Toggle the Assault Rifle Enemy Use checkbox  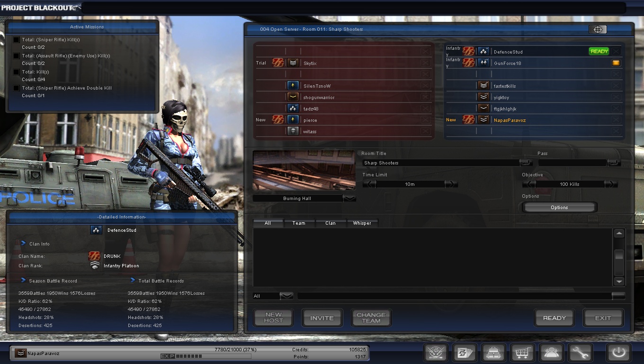17,56
